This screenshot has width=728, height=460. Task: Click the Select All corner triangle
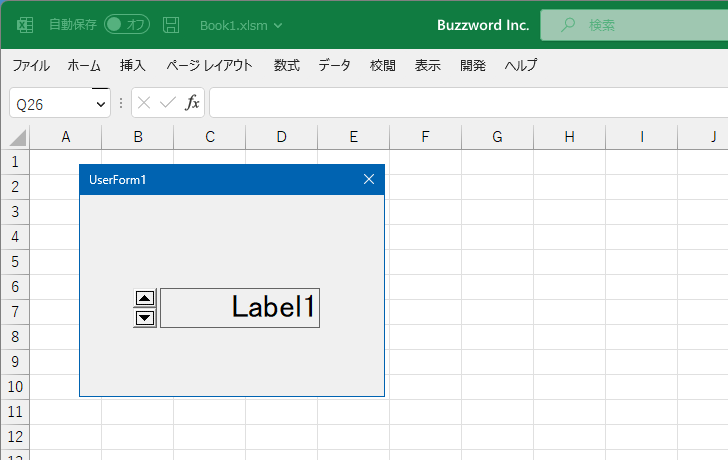click(18, 138)
